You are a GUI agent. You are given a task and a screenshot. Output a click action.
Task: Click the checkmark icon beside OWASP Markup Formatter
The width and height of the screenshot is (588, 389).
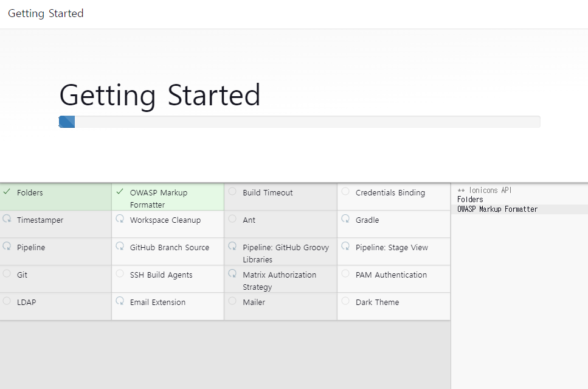click(x=120, y=192)
